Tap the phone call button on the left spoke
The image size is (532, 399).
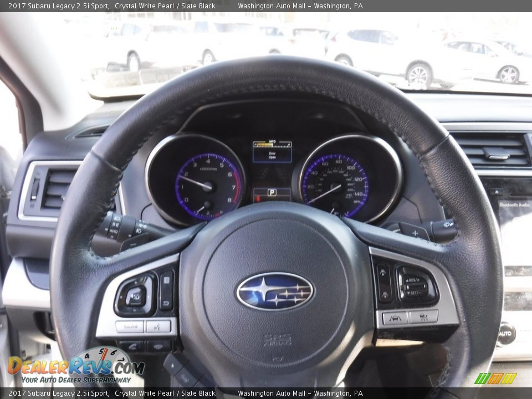tap(131, 346)
